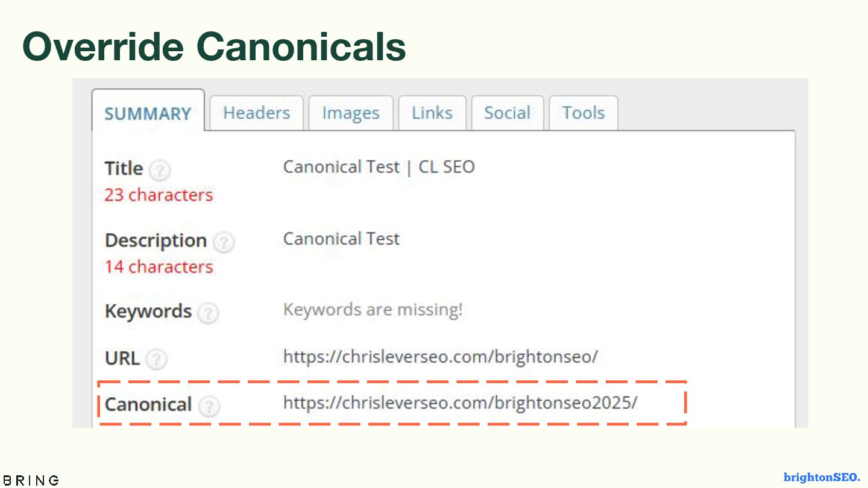
Task: Click the help icon beside Description
Action: click(224, 242)
